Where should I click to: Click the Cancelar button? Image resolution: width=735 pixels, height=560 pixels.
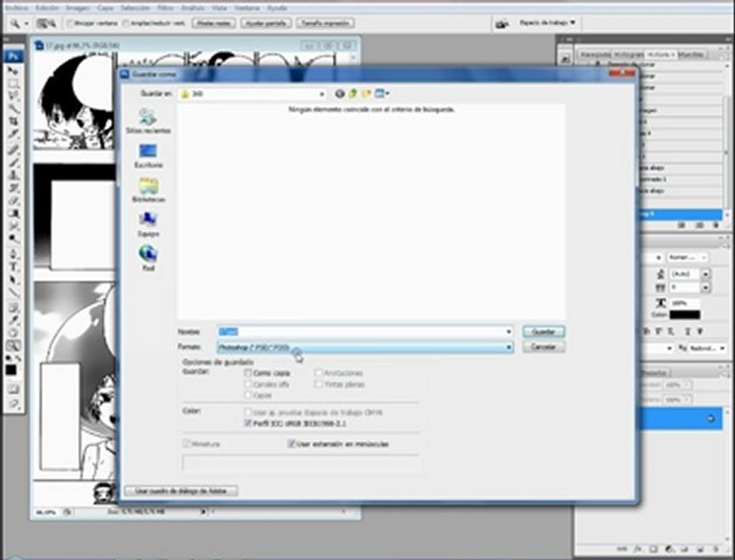(x=544, y=347)
